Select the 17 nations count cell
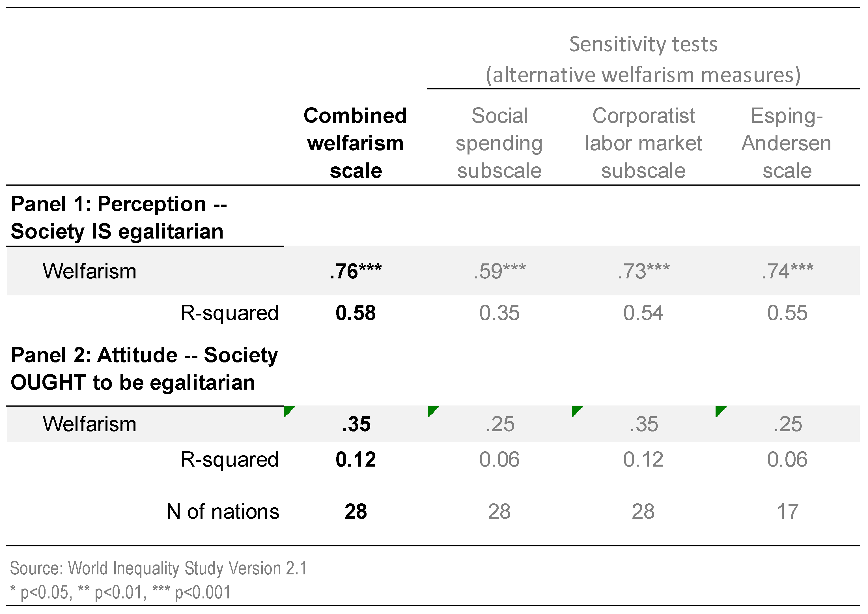This screenshot has height=614, width=868. click(x=787, y=512)
